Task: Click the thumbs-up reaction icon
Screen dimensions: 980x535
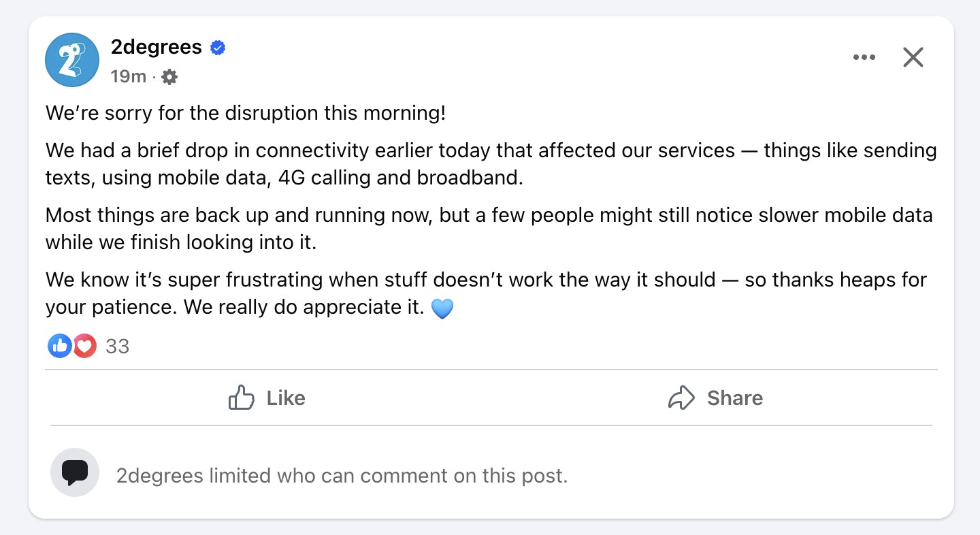Action: point(60,346)
